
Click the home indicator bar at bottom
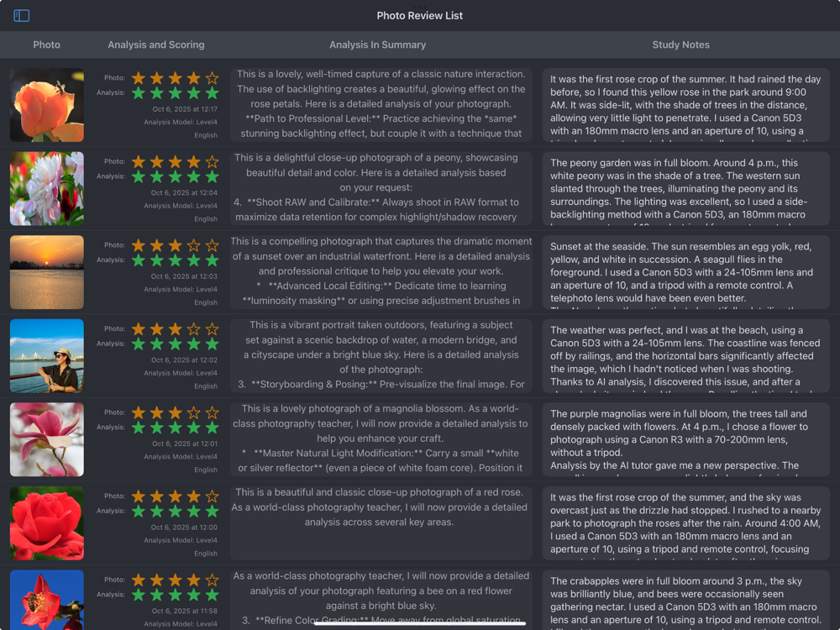tap(419, 623)
